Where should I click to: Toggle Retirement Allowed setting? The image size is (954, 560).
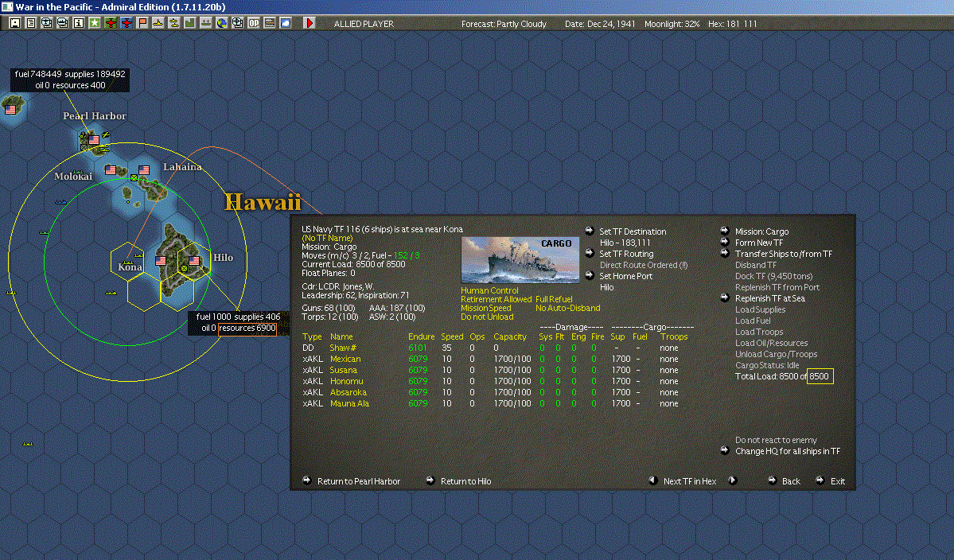496,299
